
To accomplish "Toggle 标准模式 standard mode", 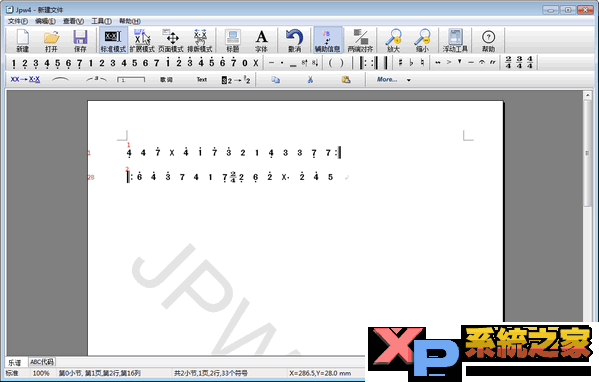I will coord(113,40).
